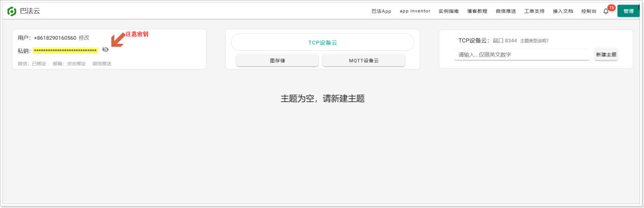Click the 新建主题 button

606,54
